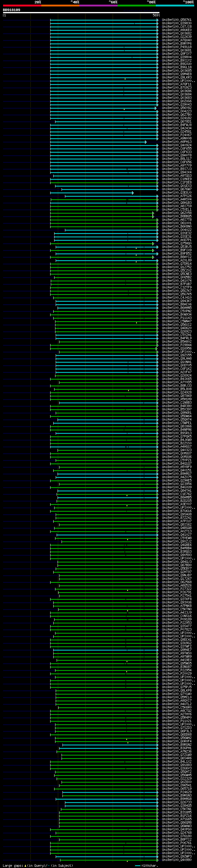Select the UniRef100_Q39804 label
Image resolution: width=197 pixels, height=868 pixels.
tap(177, 57)
